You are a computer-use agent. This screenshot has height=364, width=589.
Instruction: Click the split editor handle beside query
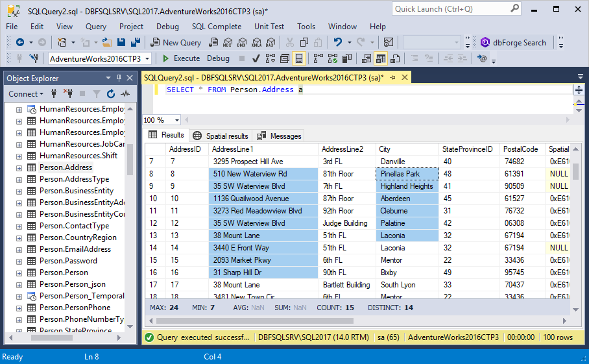pos(579,90)
